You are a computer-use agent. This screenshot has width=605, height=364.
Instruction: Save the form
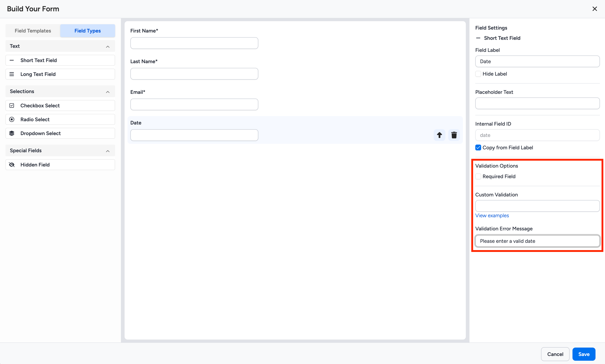(584, 354)
